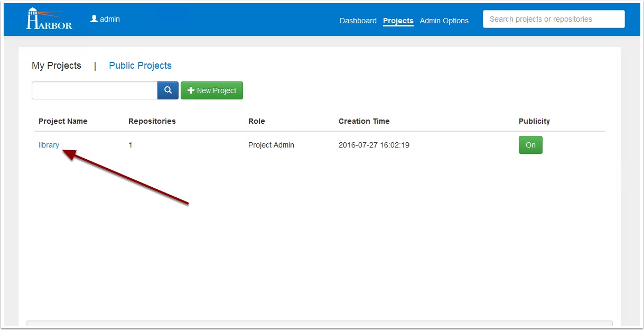
Task: Focus the project name filter box
Action: 95,90
